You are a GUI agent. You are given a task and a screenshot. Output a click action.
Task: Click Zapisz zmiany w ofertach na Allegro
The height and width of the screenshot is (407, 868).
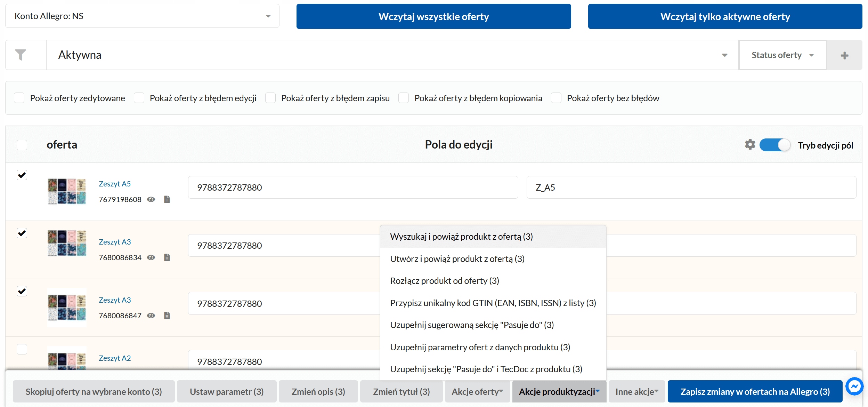point(755,392)
